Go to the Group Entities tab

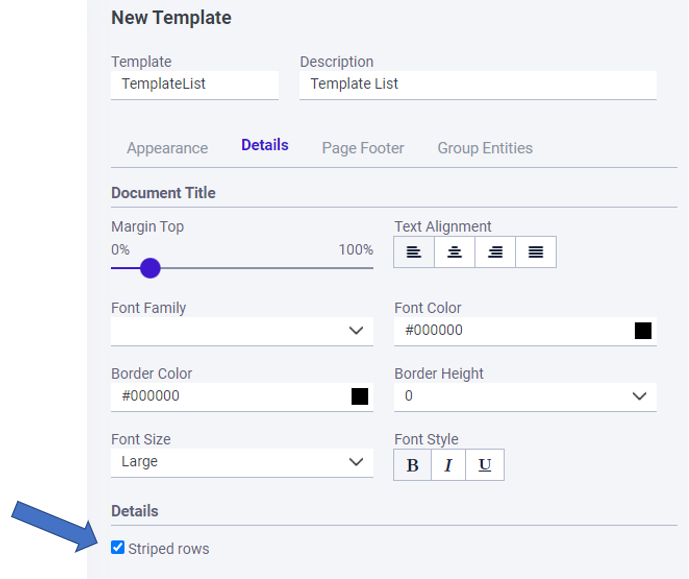tap(485, 148)
